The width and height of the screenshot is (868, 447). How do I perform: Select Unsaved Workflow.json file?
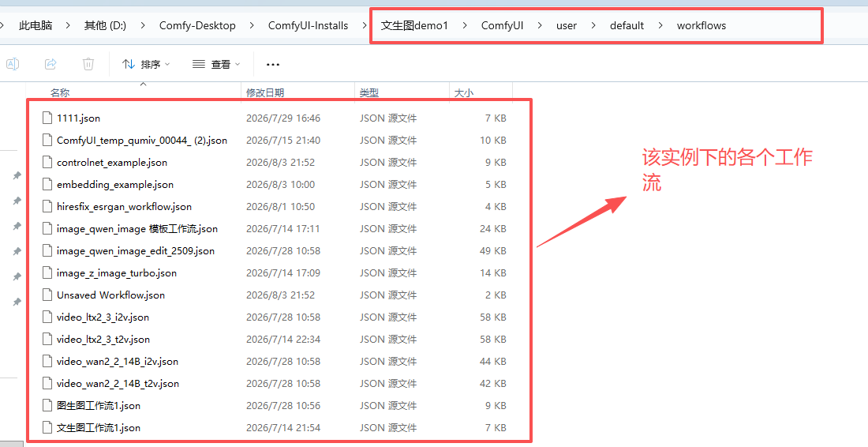click(110, 295)
